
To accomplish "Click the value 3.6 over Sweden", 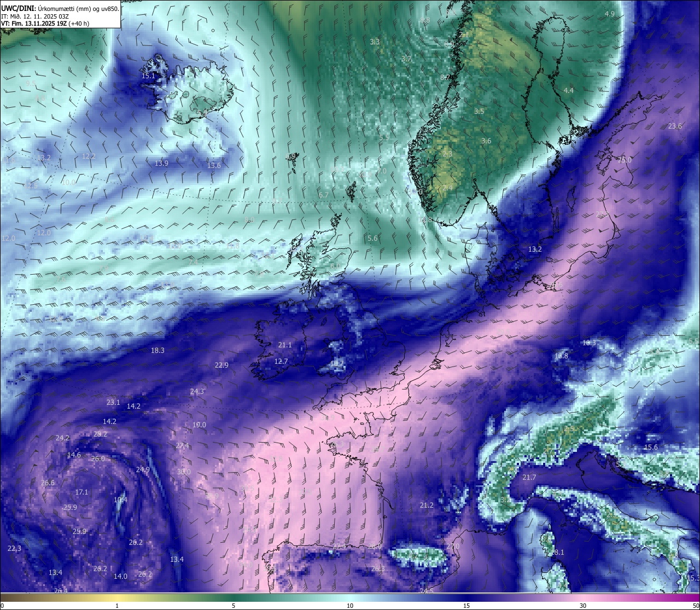I will [x=486, y=141].
